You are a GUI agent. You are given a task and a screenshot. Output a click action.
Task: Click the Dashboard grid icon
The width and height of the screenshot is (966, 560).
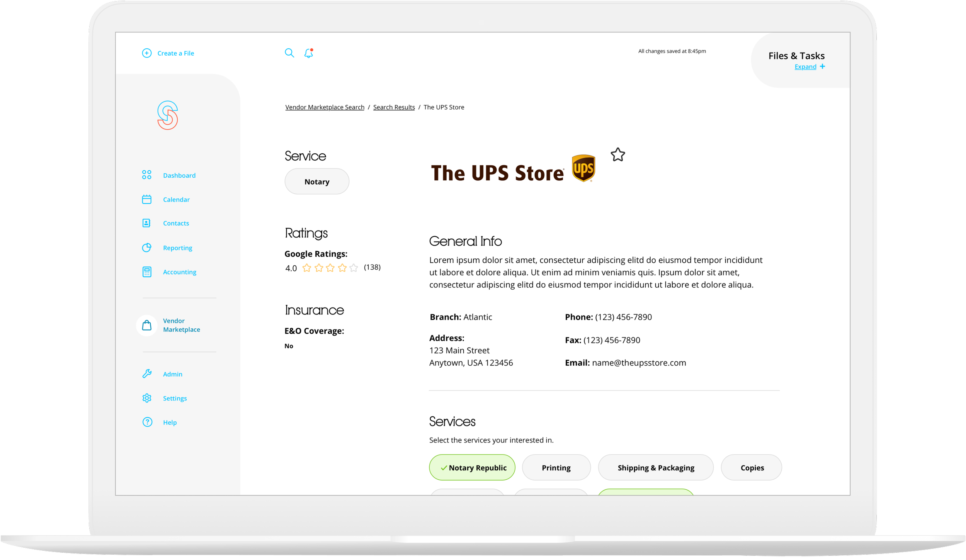[x=147, y=175]
